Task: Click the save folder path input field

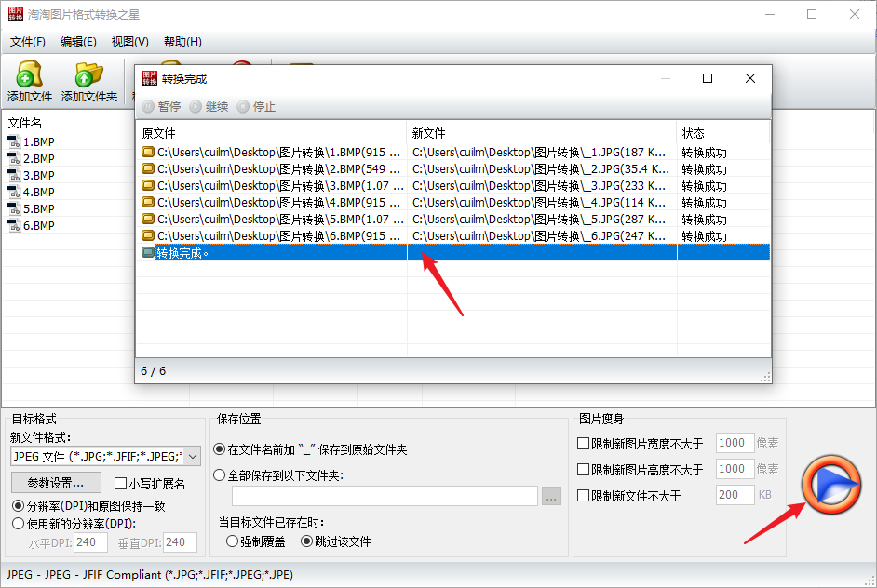Action: point(377,497)
